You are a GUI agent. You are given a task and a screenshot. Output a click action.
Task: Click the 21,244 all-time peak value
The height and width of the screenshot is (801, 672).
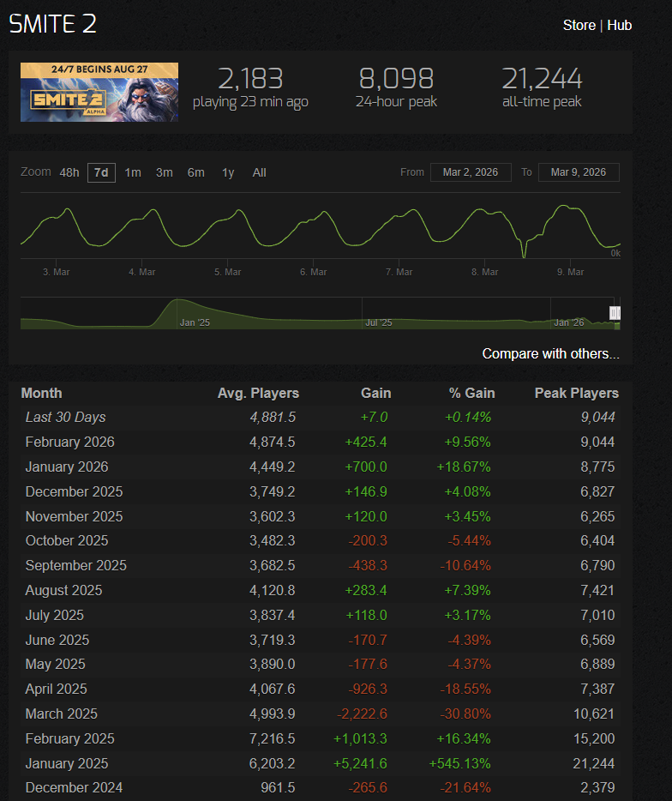542,79
